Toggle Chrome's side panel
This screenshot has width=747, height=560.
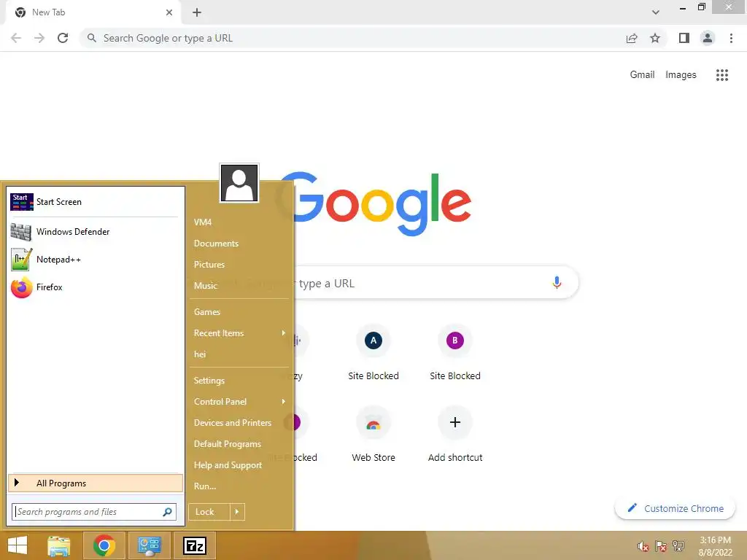coord(684,38)
